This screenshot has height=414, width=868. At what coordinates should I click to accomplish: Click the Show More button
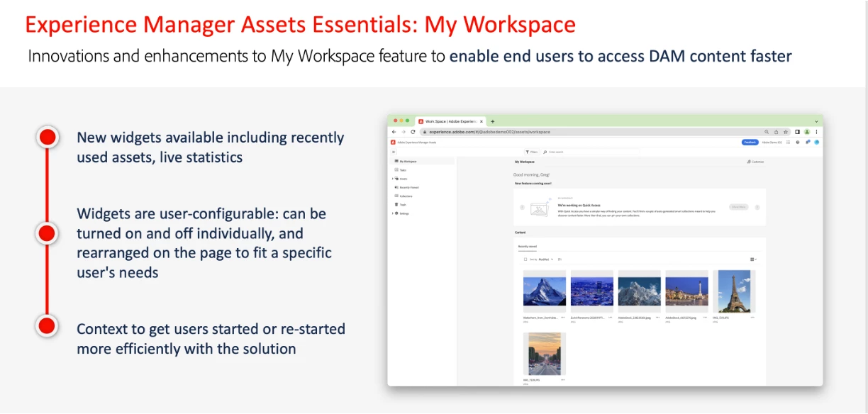[739, 207]
